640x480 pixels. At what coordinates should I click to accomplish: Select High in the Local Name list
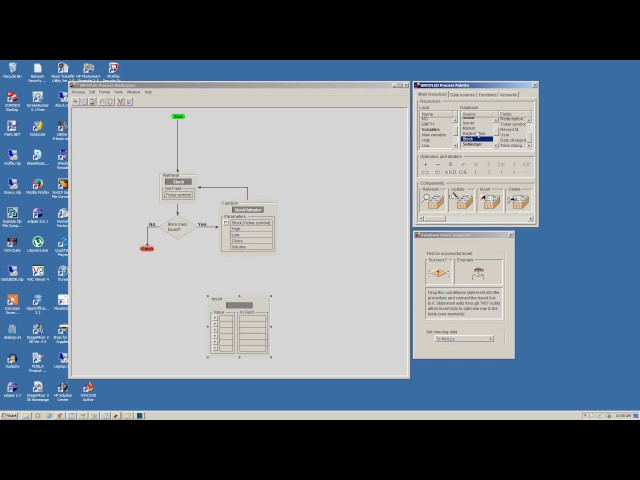click(426, 140)
